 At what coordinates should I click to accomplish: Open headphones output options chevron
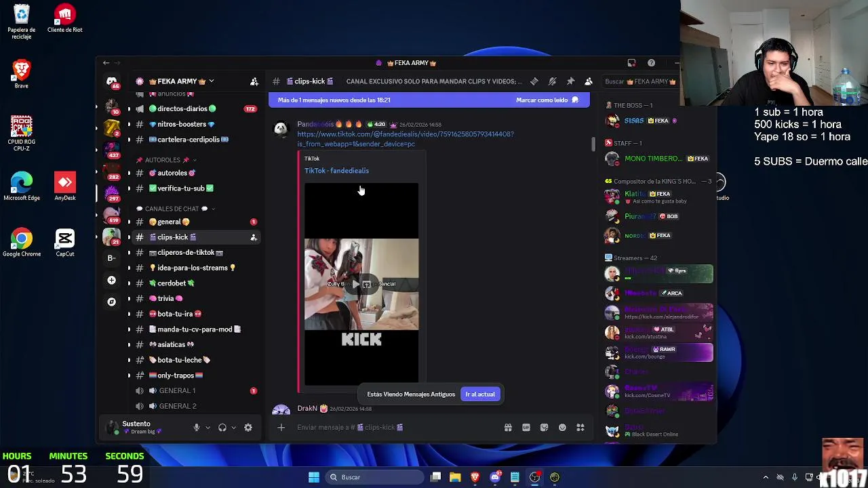tap(233, 428)
